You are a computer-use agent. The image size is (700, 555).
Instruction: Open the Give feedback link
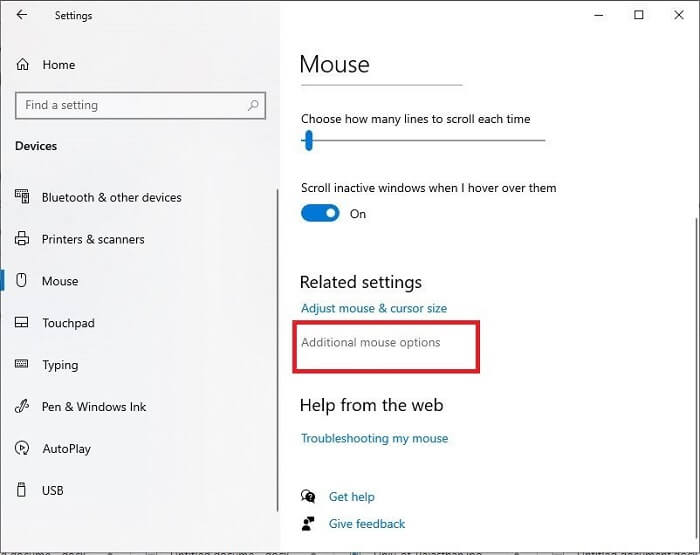click(366, 523)
